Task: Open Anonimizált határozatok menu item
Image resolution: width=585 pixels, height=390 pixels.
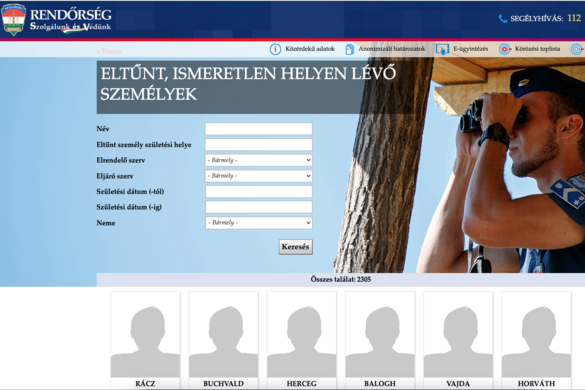Action: click(x=391, y=49)
